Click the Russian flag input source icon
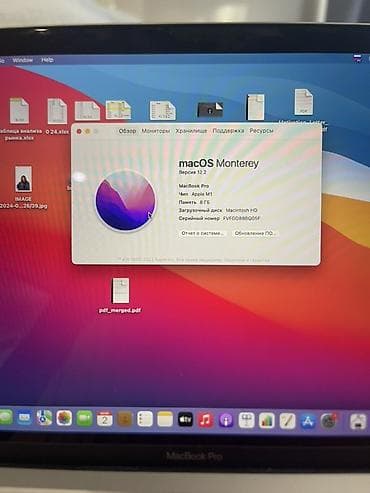The width and height of the screenshot is (370, 493). point(358,58)
